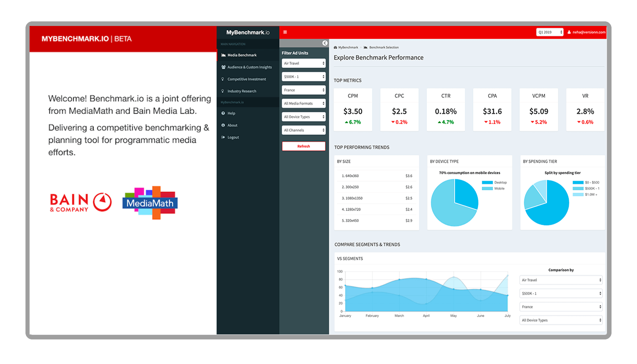Open the Q1 2019 quarter dropdown

[x=550, y=32]
